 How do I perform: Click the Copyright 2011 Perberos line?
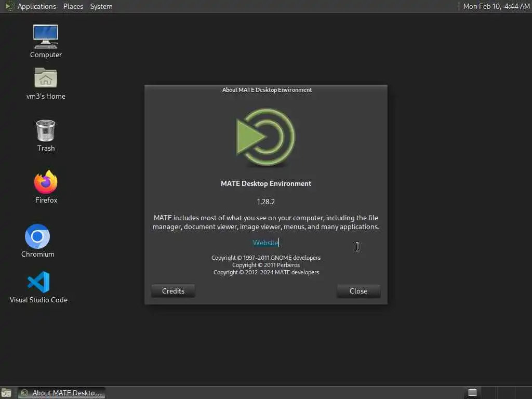click(265, 265)
